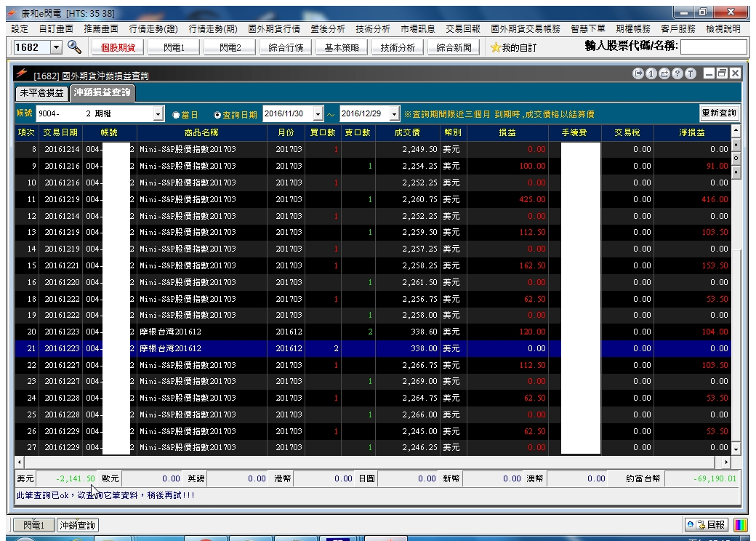Screen dimensions: 756x541
Task: Click the 商品名稱 column header
Action: [201, 132]
